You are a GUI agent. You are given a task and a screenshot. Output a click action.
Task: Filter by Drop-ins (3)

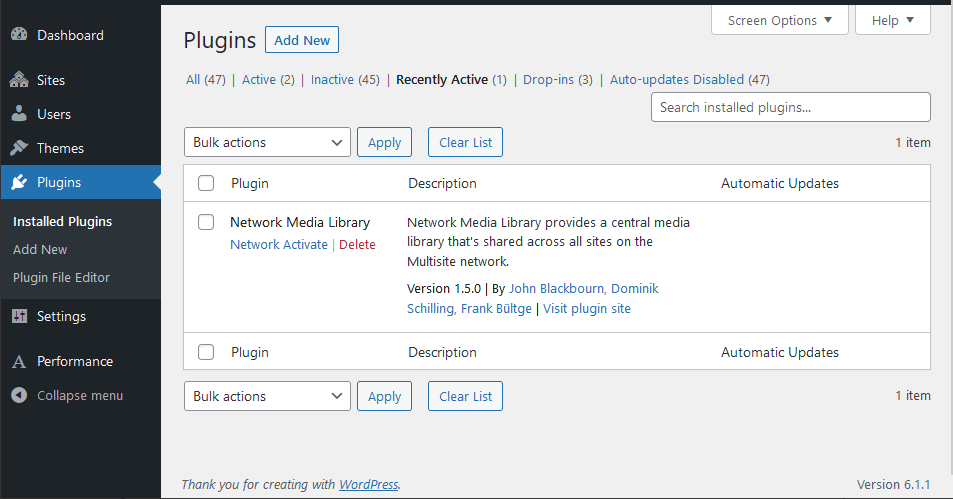(557, 80)
